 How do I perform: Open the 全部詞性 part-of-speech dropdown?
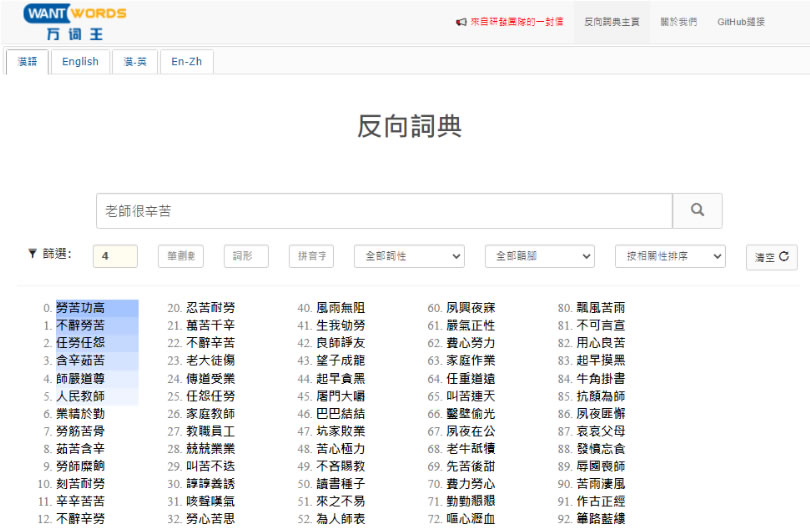tap(409, 257)
